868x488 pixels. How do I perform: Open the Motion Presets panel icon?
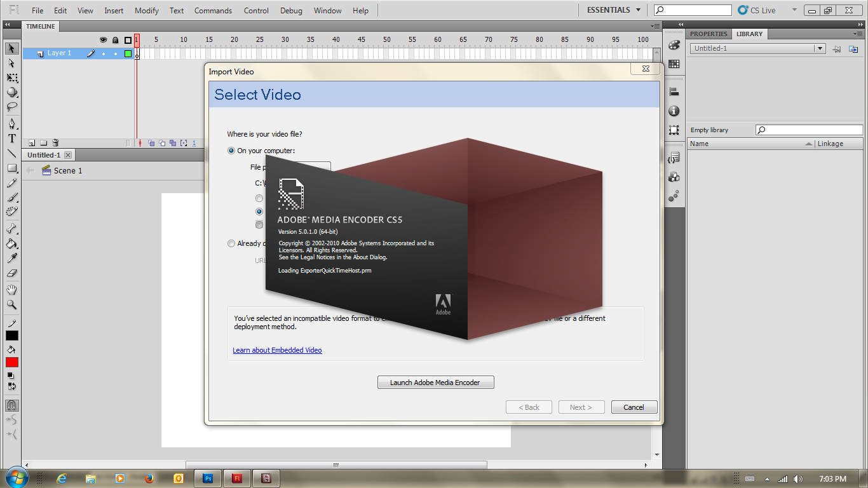point(674,196)
